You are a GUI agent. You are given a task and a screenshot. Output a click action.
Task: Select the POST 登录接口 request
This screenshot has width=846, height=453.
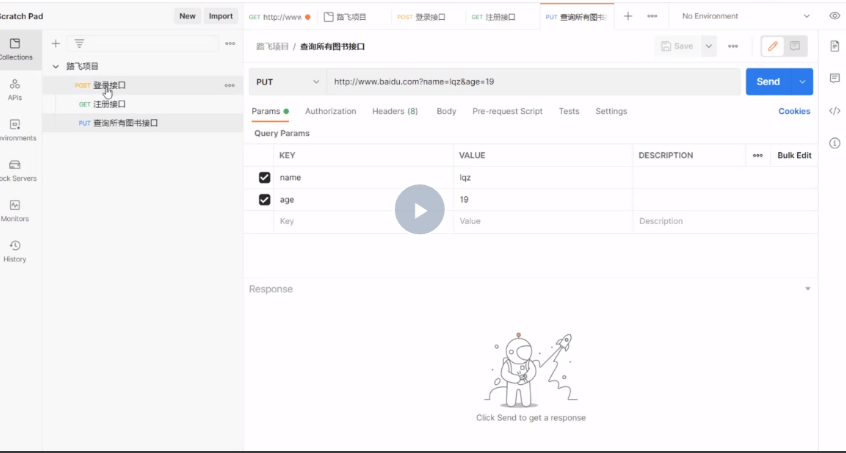coord(142,85)
